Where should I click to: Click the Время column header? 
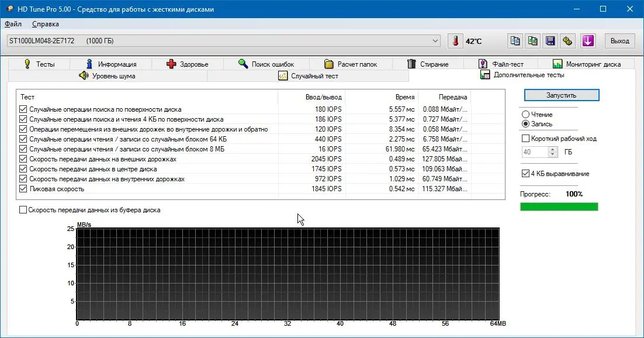tap(382, 97)
